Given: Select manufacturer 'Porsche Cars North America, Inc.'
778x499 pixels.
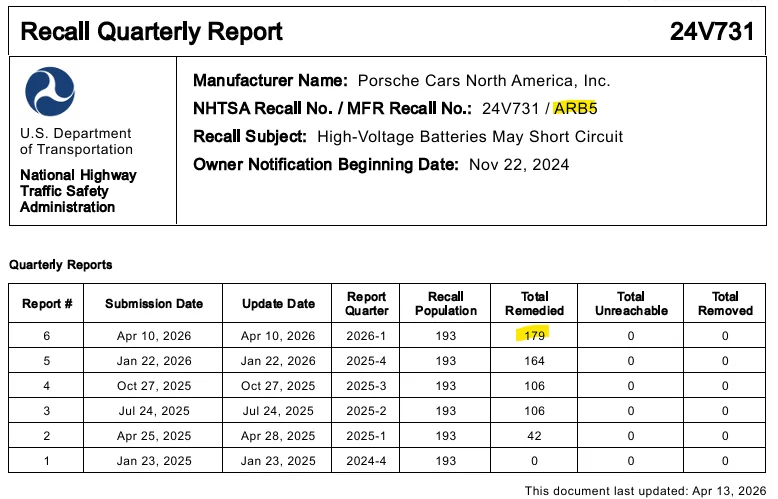Looking at the screenshot, I should pyautogui.click(x=484, y=81).
